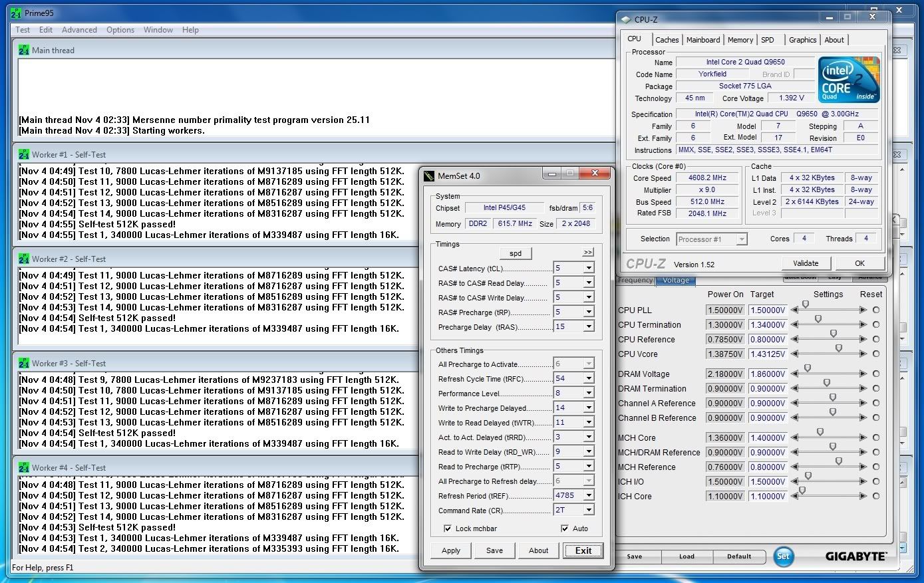Screen dimensions: 924x583
Task: Click the Default button in Gigabyte tuner
Action: [739, 556]
